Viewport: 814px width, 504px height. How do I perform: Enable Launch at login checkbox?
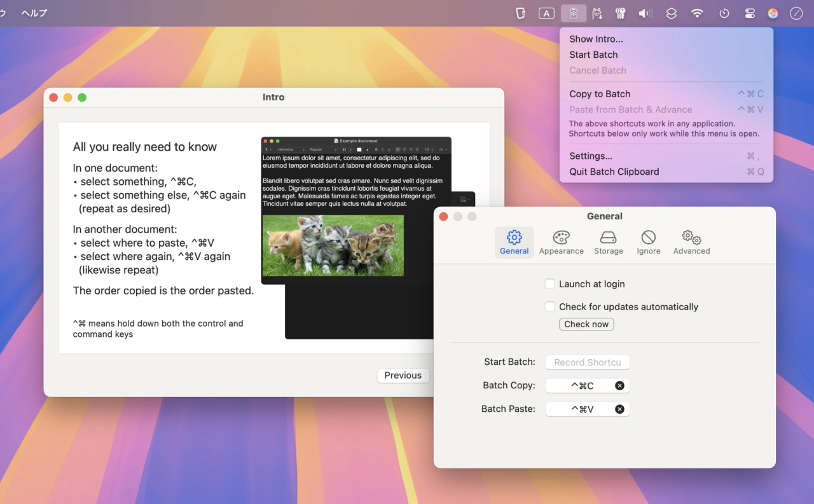tap(550, 284)
